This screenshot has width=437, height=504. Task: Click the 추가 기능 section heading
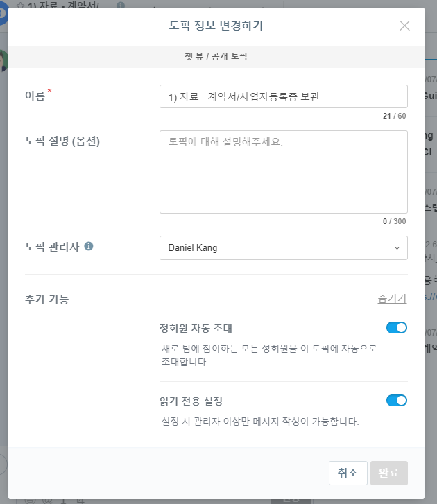(x=46, y=299)
